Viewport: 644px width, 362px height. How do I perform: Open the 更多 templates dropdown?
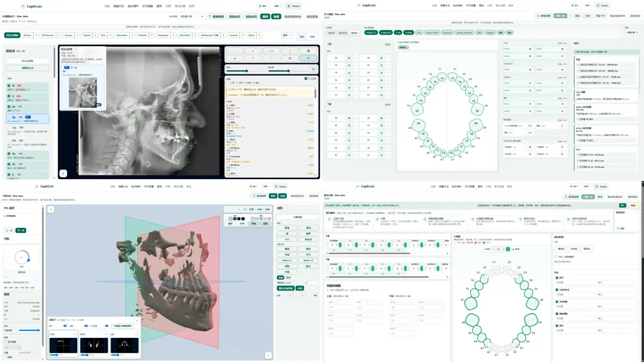point(287,35)
